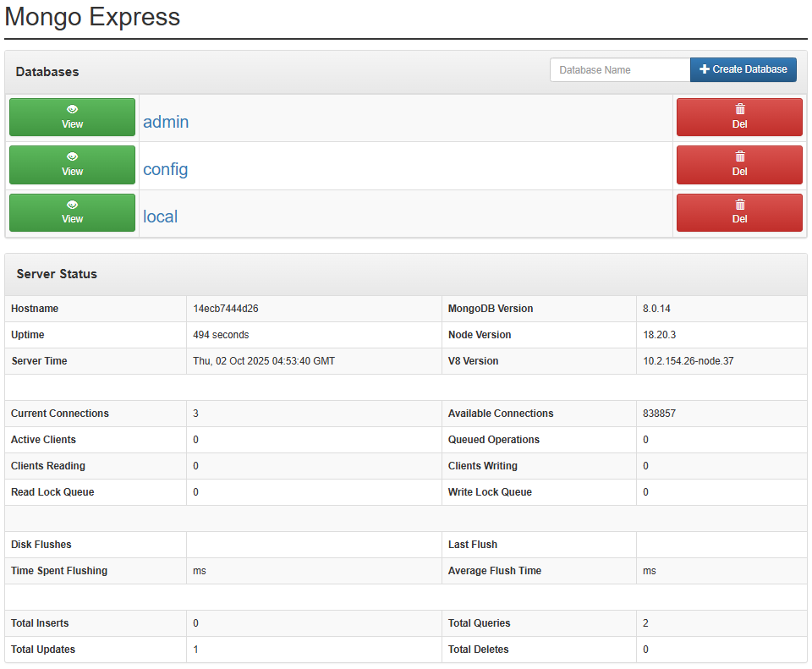Focus the Database Name input field
This screenshot has width=812, height=669.
click(x=620, y=70)
